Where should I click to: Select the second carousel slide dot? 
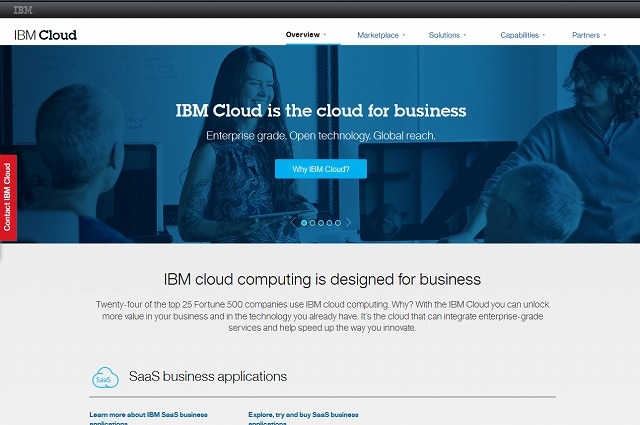(x=313, y=223)
